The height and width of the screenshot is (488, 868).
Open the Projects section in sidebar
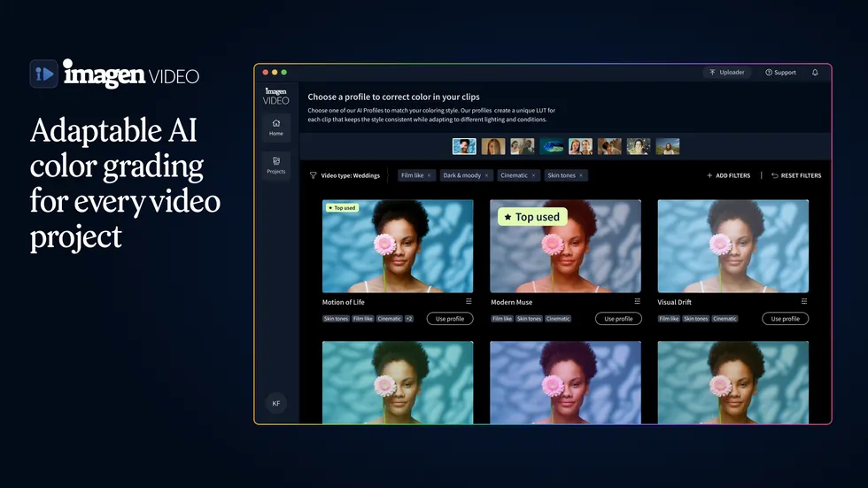(276, 165)
